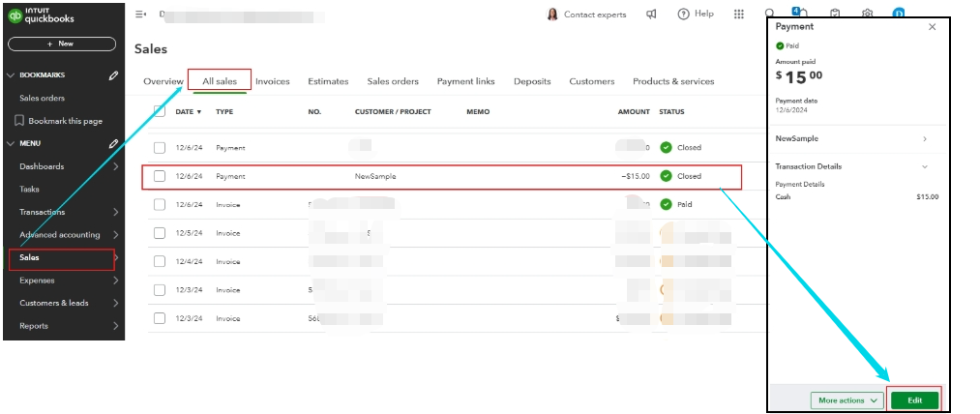Screen dimensions: 980x414
Task: Collapse the sidebar using the hamburger icon
Action: tap(140, 15)
